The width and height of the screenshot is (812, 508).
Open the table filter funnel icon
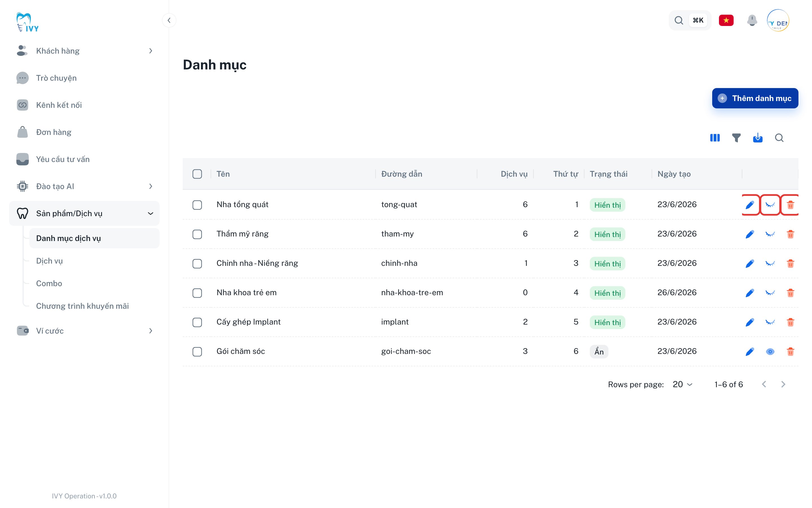pos(736,138)
